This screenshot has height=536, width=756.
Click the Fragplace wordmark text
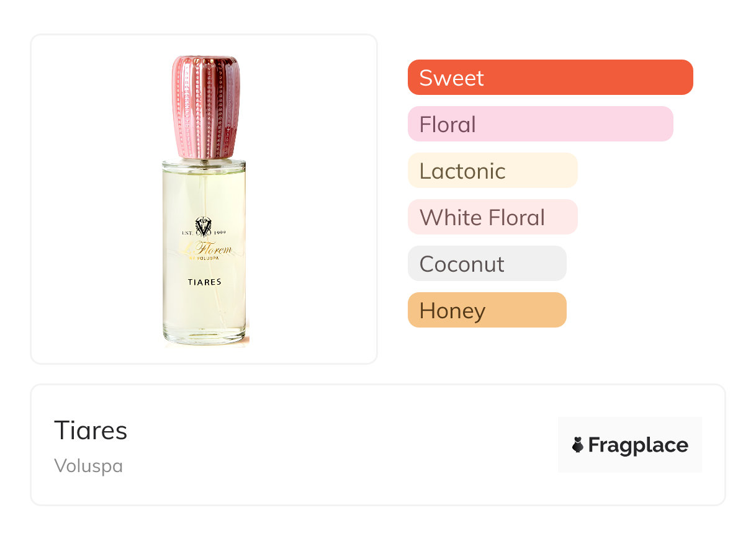(638, 445)
